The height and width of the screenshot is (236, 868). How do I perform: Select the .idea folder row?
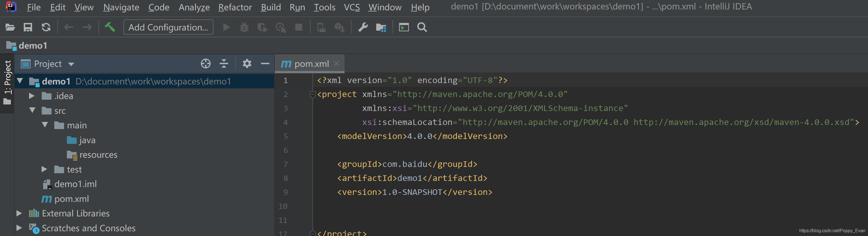pos(144,96)
